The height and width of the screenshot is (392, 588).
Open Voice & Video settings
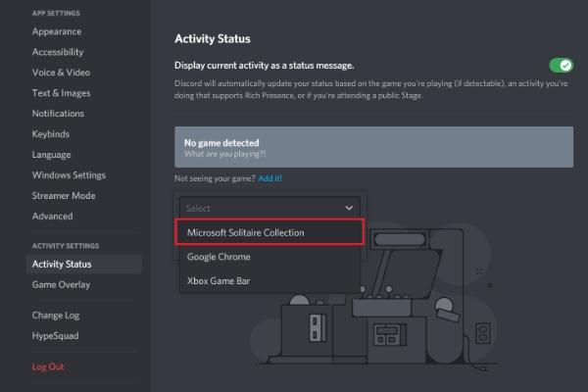point(61,73)
